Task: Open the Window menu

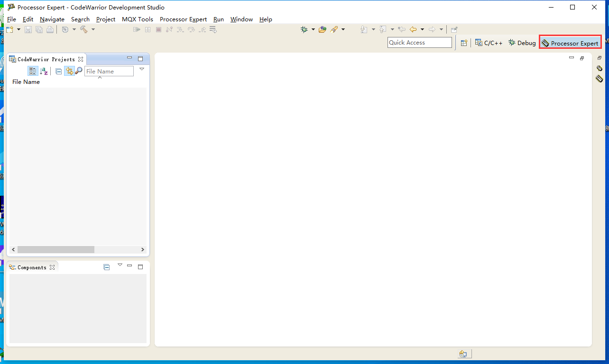Action: pyautogui.click(x=241, y=19)
